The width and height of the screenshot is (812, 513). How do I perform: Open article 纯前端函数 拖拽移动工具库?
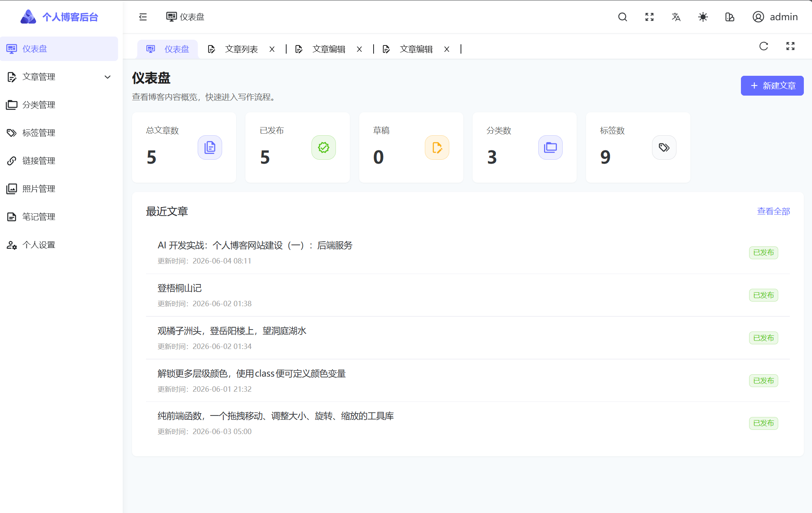275,416
